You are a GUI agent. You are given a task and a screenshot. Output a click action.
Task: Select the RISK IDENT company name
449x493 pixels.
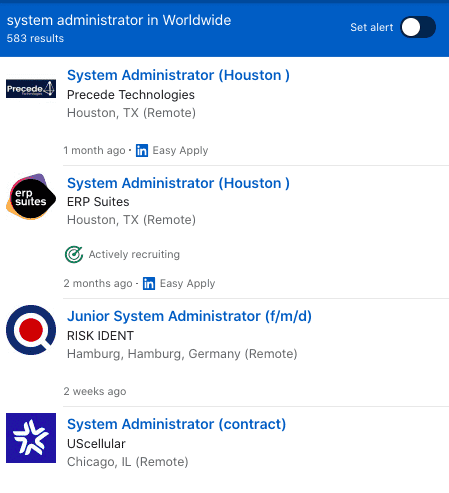[x=100, y=336]
